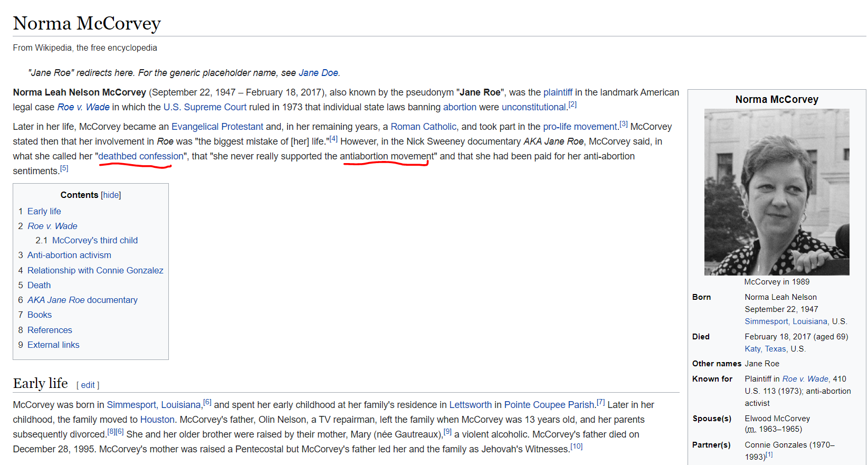Viewport: 868px width, 465px height.
Task: Open the Pointe Coupee Parish link
Action: click(x=549, y=405)
